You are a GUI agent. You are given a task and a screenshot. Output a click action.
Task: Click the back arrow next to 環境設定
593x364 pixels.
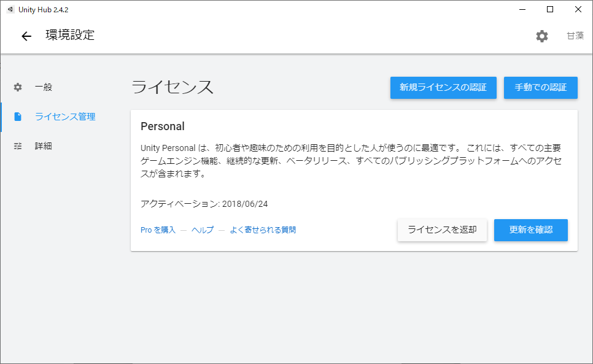pos(26,36)
